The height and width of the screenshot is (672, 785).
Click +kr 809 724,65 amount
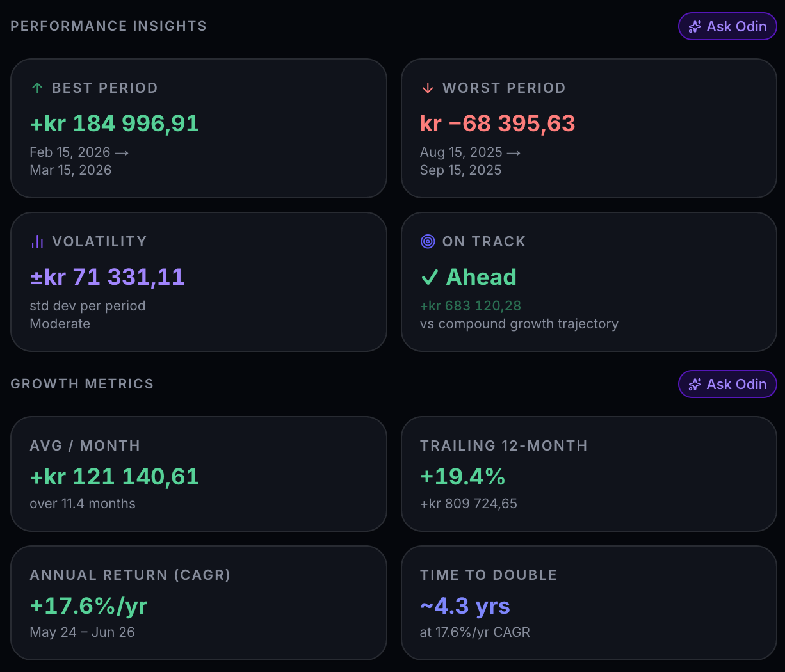coord(469,504)
